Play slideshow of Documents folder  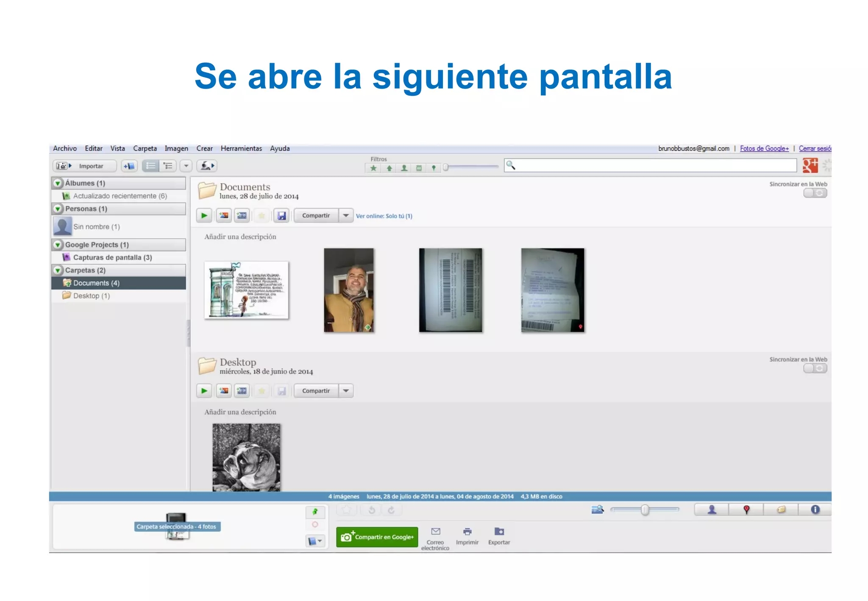pyautogui.click(x=204, y=216)
